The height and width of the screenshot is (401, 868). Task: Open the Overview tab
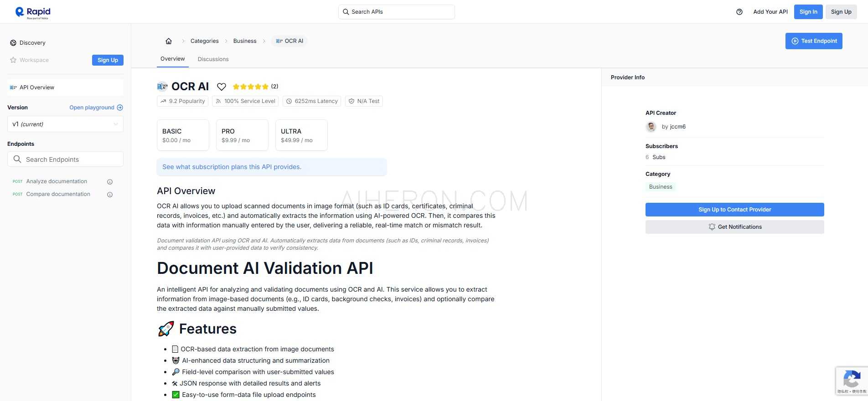tap(172, 59)
